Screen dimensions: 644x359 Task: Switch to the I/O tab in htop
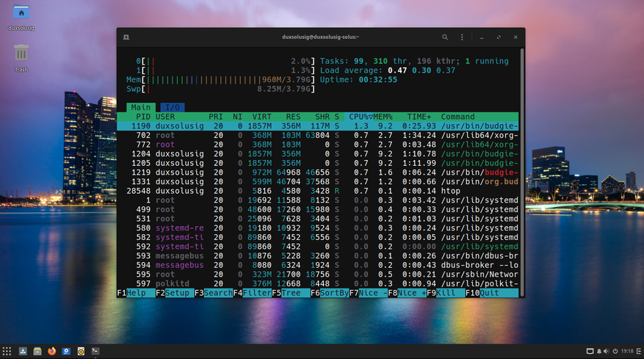click(172, 107)
